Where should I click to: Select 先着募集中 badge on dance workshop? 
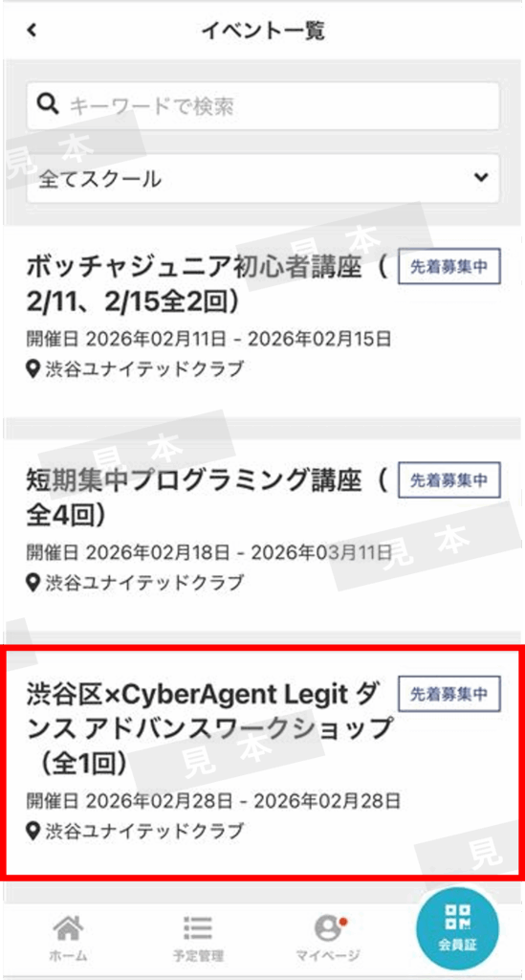click(449, 694)
